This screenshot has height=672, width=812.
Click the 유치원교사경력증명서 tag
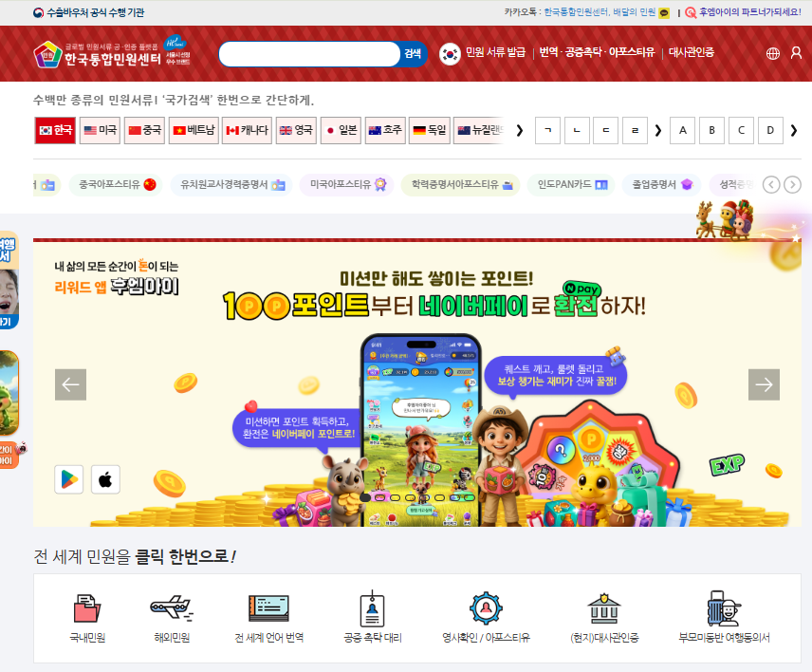point(232,184)
